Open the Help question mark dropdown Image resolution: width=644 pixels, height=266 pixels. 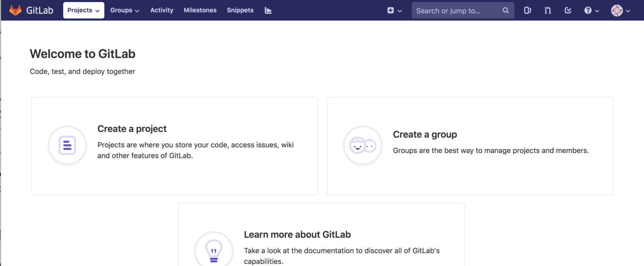tap(592, 10)
